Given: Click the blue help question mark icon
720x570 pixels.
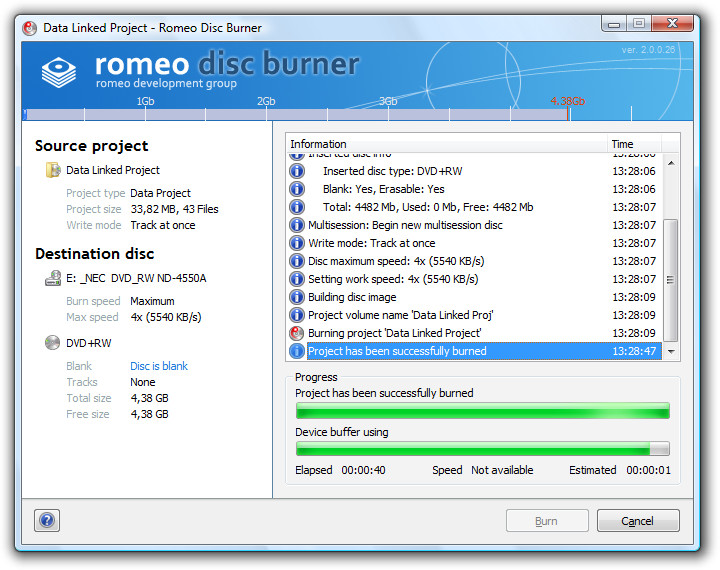Looking at the screenshot, I should point(47,520).
